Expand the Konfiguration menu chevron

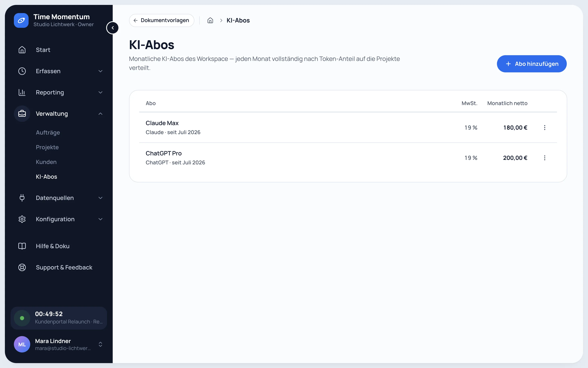tap(100, 219)
